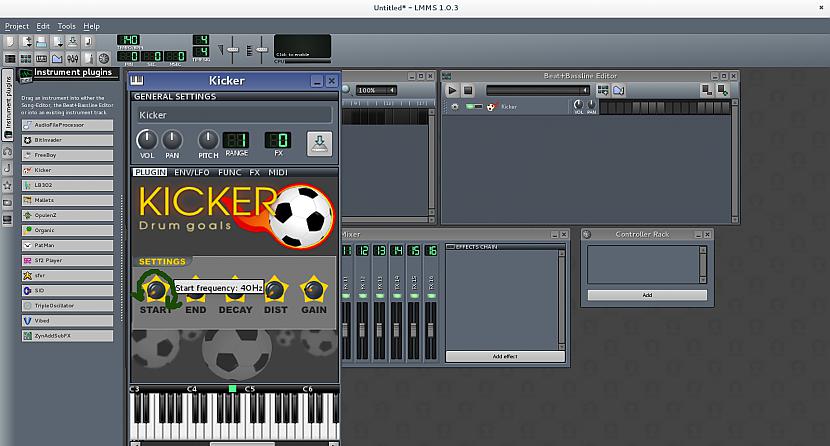
Task: Switch to the PLUGIN tab in Kicker
Action: click(x=150, y=172)
